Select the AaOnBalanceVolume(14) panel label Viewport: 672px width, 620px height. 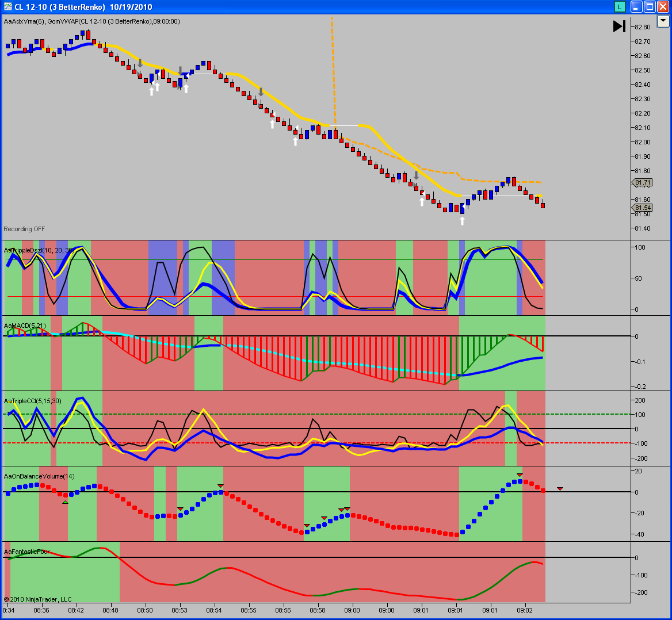39,476
